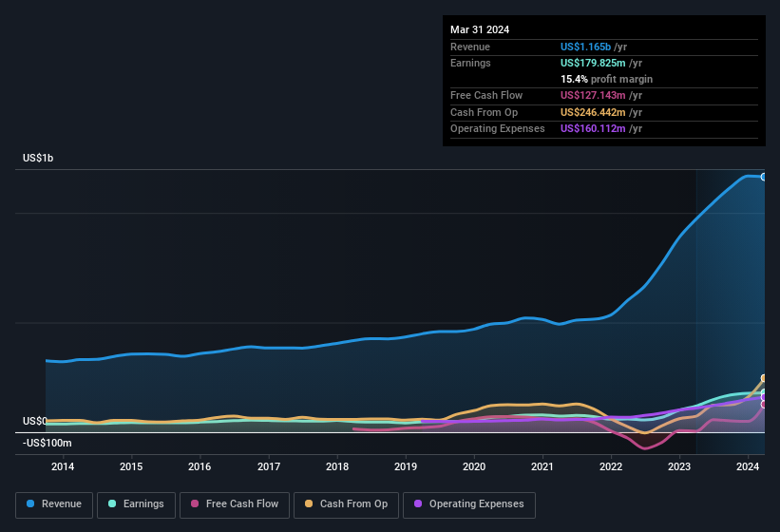Screen dimensions: 780x532
Task: Click the 2018 x-axis label
Action: 337,466
